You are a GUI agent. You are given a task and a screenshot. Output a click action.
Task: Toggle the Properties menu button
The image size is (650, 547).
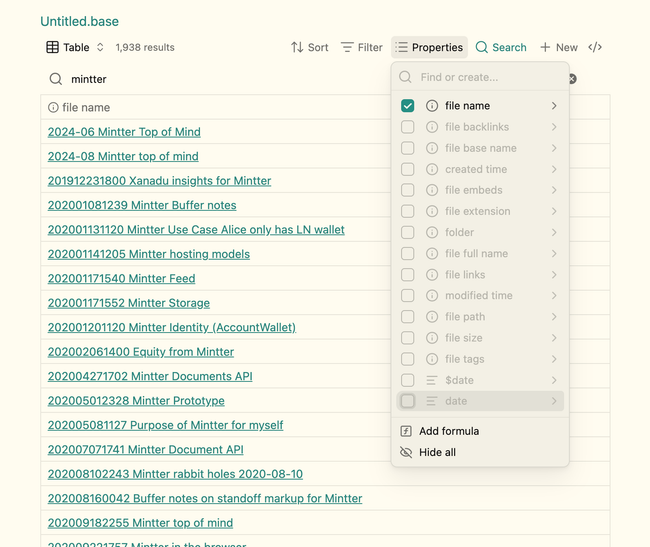coord(429,47)
